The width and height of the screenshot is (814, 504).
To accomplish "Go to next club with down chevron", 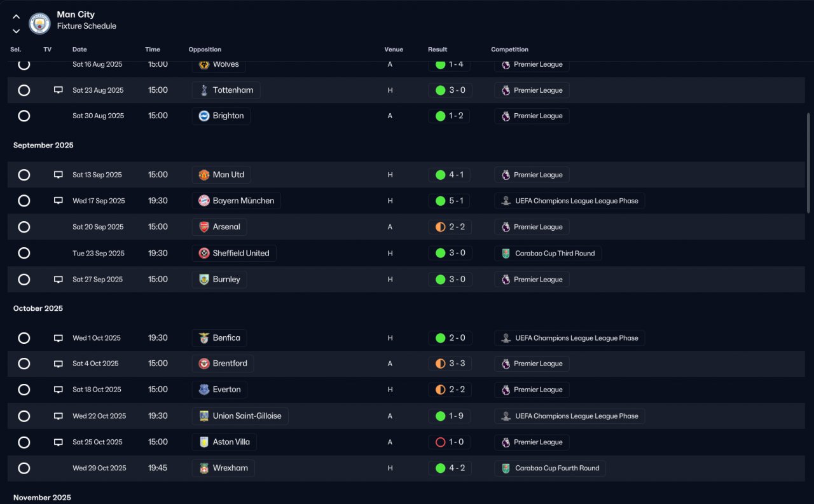I will click(x=16, y=31).
